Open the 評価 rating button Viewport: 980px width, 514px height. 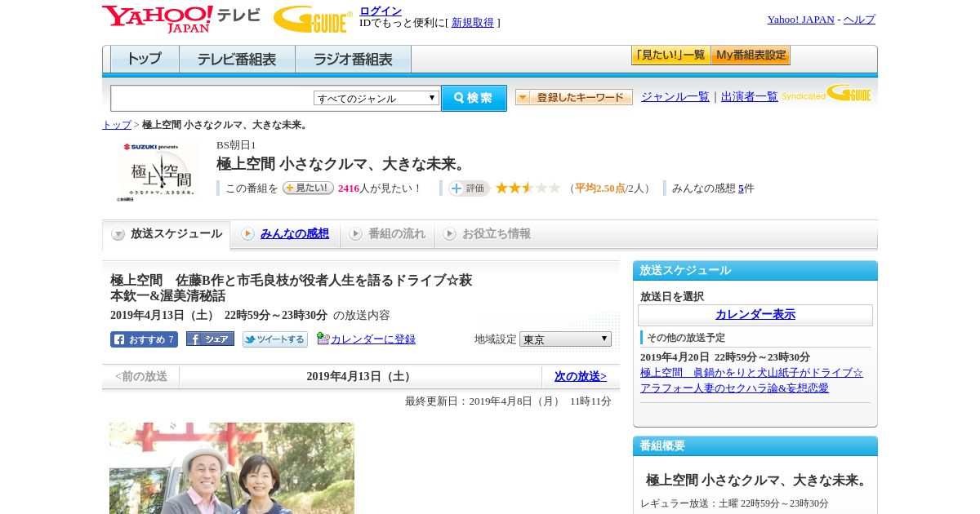(469, 188)
